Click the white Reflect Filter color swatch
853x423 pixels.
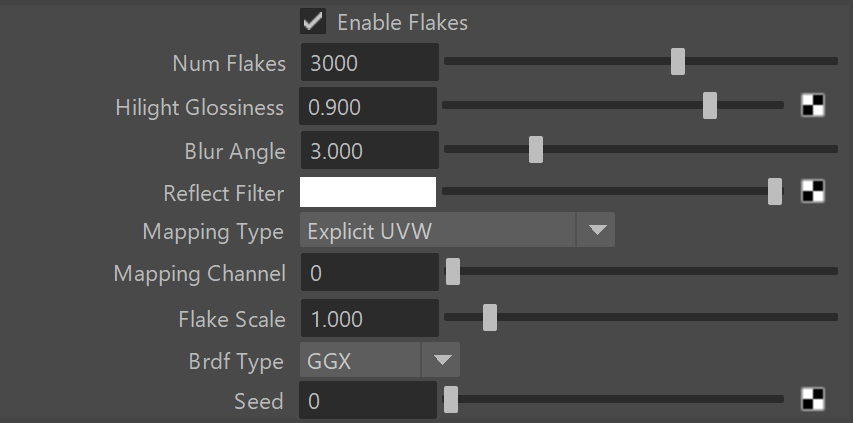(368, 192)
